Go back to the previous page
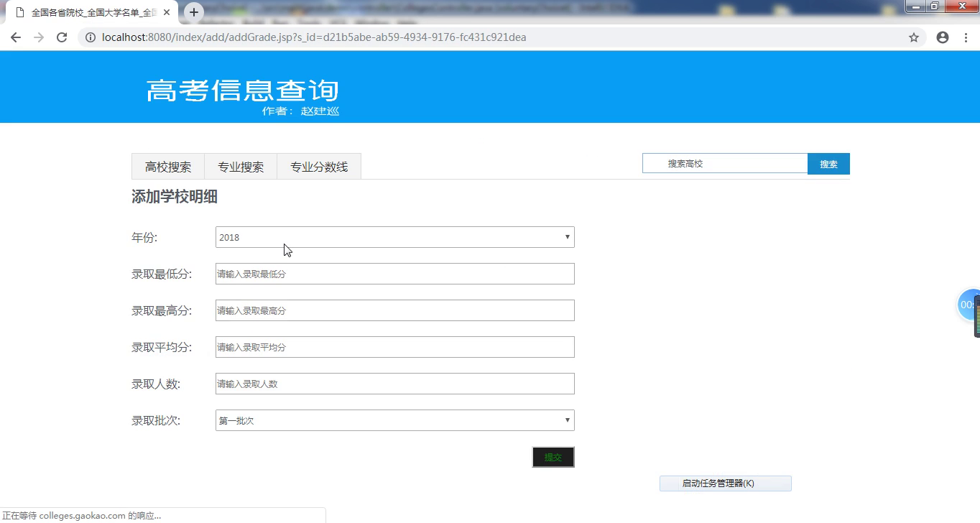 [x=16, y=37]
